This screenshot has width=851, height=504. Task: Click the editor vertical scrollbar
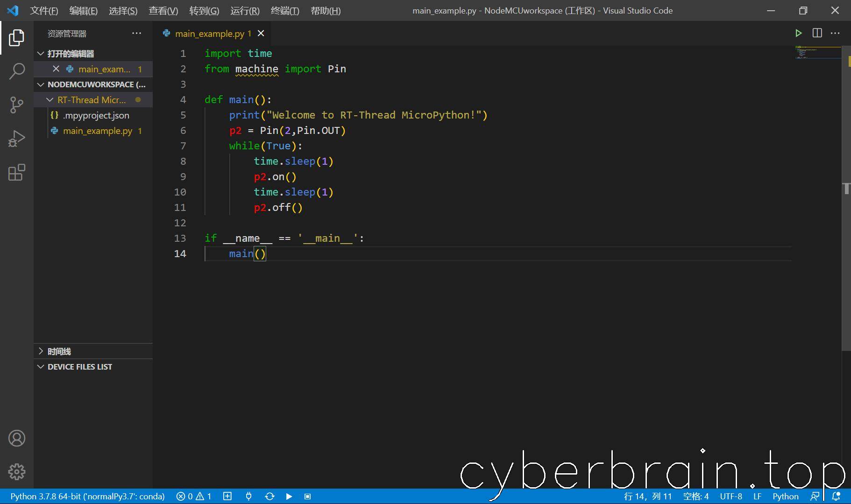(x=846, y=198)
